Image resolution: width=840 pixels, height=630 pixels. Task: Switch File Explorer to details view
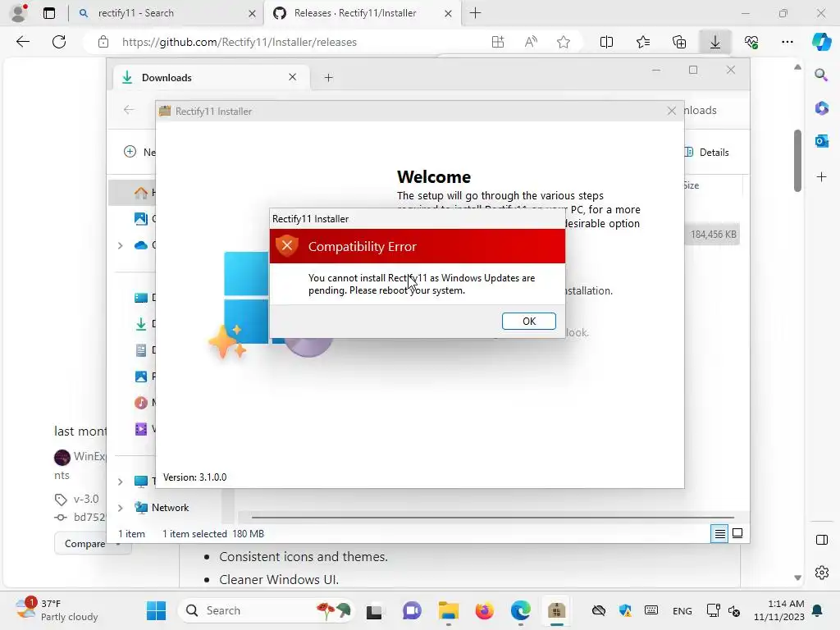[719, 533]
